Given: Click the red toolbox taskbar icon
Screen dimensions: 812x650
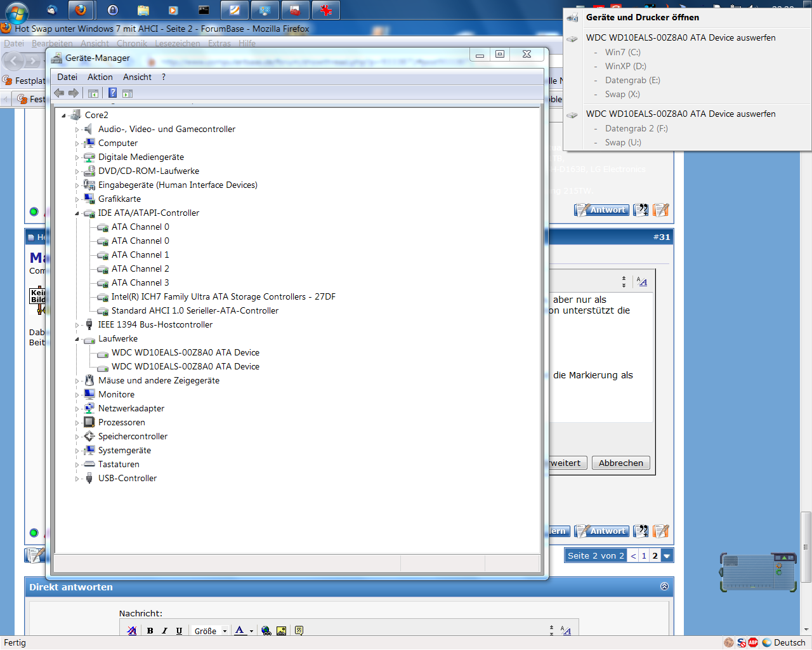Looking at the screenshot, I should [x=296, y=10].
